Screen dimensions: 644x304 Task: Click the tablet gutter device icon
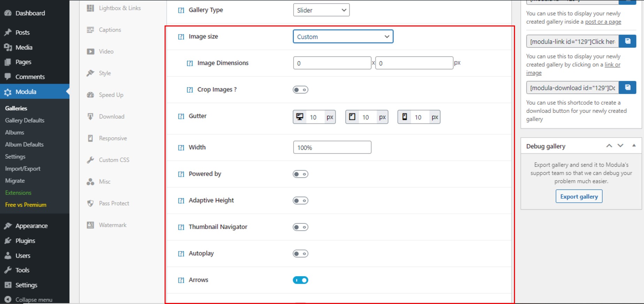coord(352,117)
